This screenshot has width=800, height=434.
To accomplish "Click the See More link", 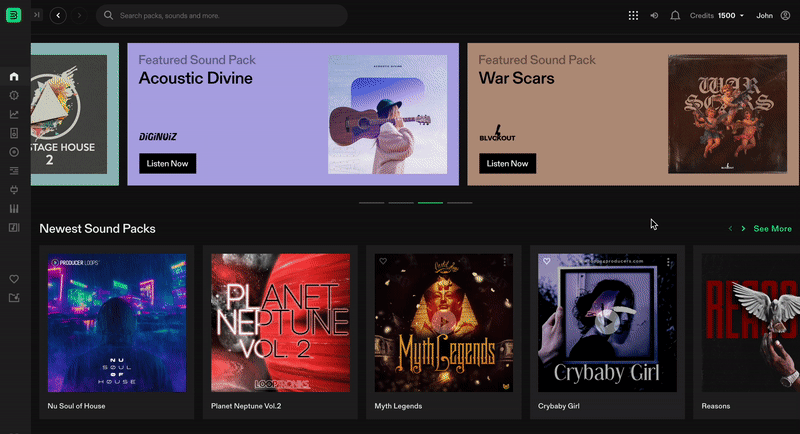I will point(772,228).
